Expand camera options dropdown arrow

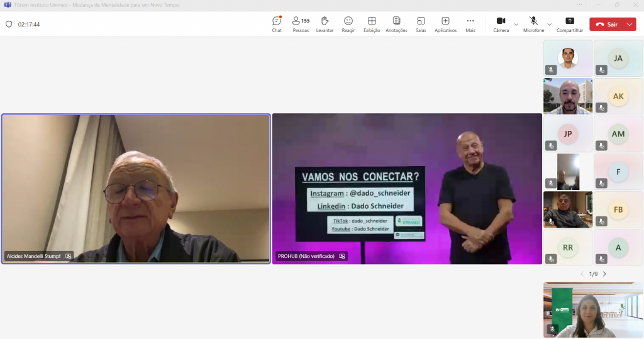click(516, 25)
